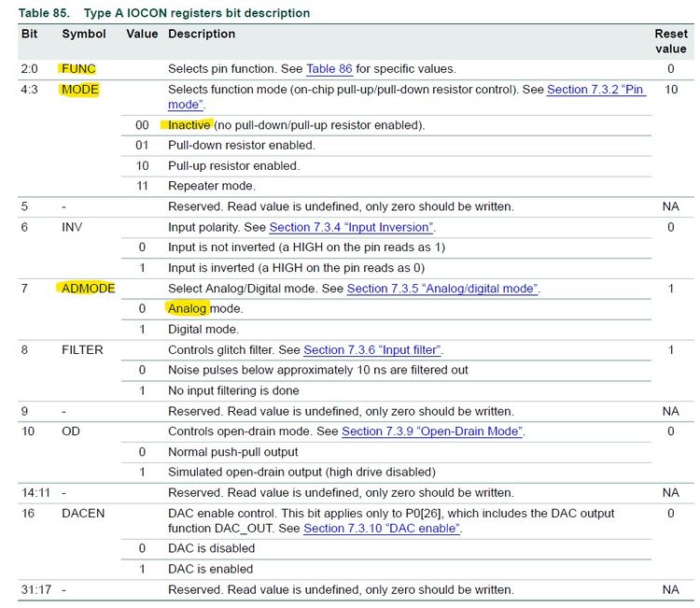Select the DACEN symbol cell
Viewport: 700px width, 608px height.
(x=83, y=514)
